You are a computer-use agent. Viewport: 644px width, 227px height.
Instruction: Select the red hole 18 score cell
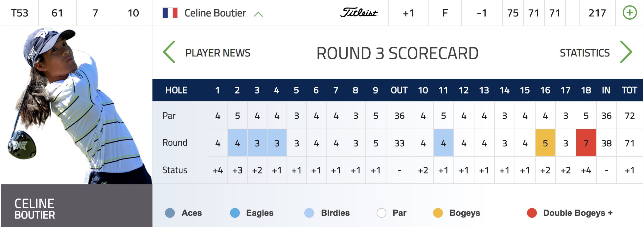[586, 143]
